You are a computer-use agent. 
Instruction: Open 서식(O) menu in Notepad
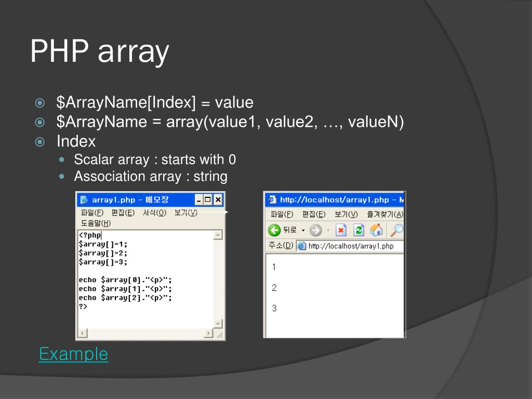(x=154, y=212)
